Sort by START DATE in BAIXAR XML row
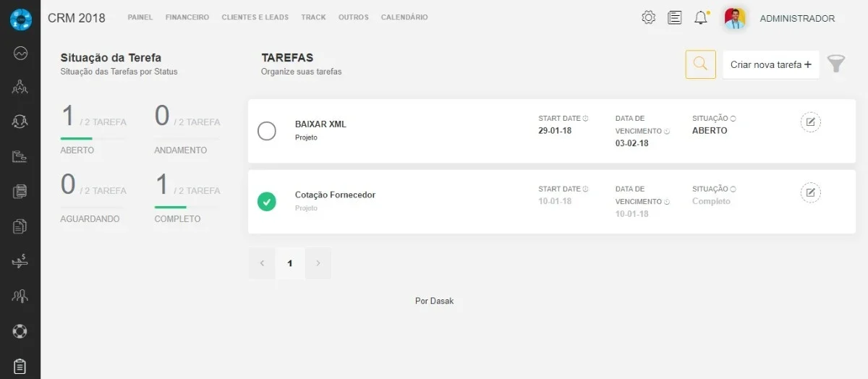The height and width of the screenshot is (379, 868). tap(585, 118)
